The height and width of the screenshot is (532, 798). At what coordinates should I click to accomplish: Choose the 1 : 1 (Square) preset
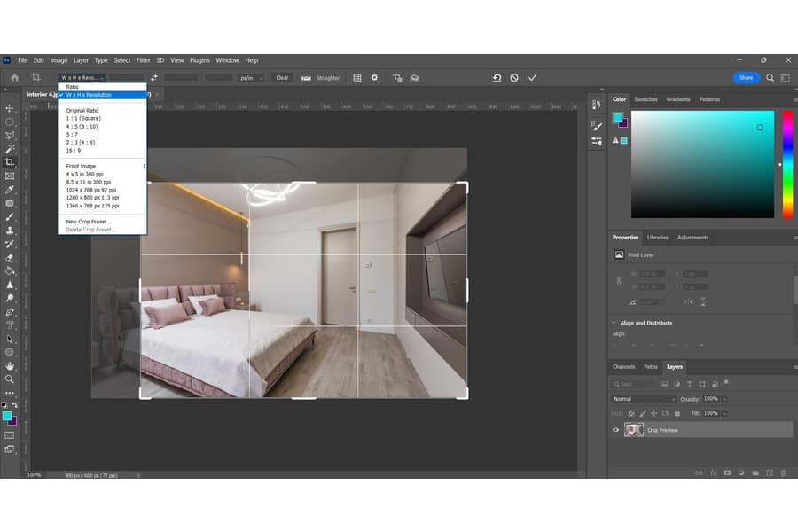(x=83, y=118)
